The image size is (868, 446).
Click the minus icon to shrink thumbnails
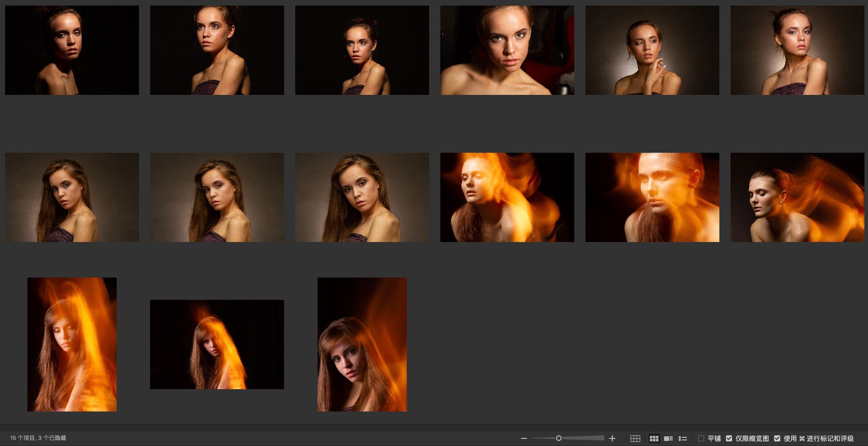pyautogui.click(x=524, y=438)
